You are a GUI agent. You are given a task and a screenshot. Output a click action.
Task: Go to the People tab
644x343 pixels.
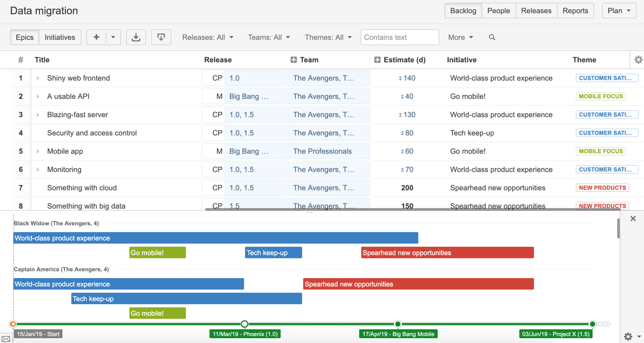[498, 10]
